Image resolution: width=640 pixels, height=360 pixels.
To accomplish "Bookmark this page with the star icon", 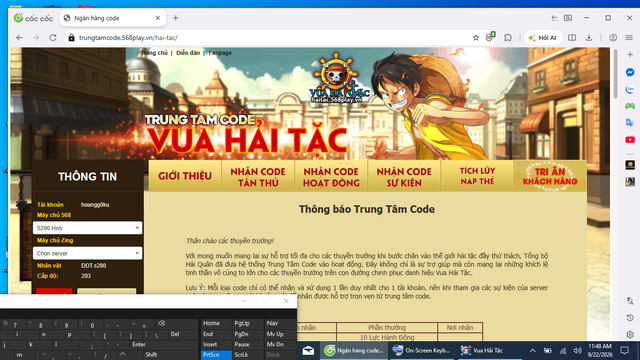I will 476,38.
